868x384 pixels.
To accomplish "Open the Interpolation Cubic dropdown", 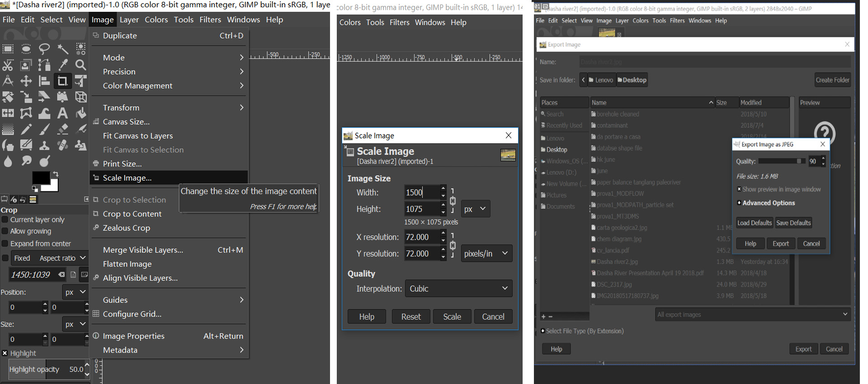I will pos(458,289).
